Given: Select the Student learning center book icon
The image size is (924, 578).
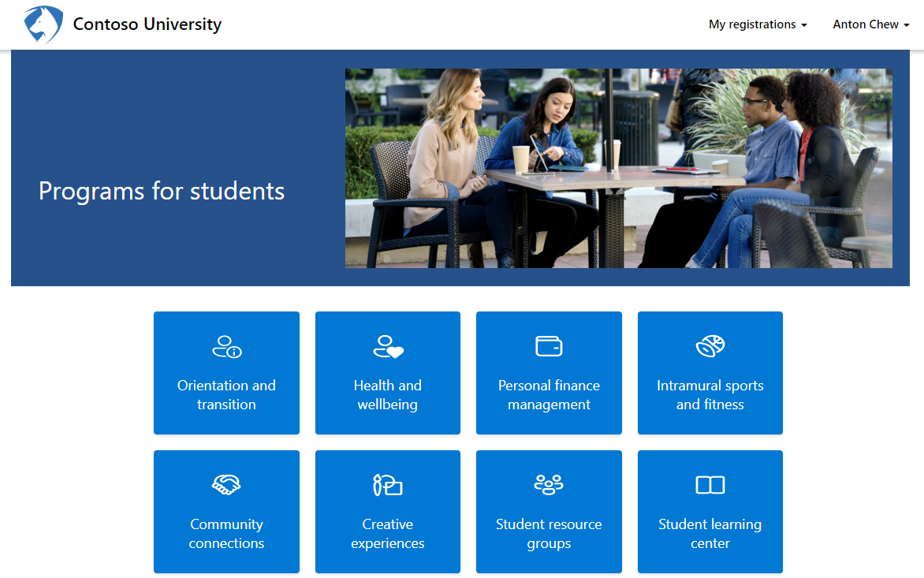Looking at the screenshot, I should [710, 483].
